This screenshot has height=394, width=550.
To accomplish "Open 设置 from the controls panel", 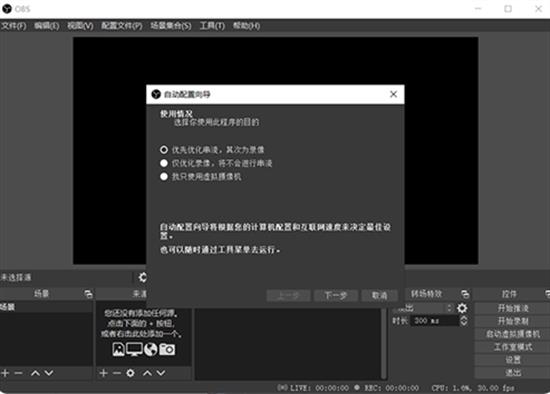I will 513,360.
